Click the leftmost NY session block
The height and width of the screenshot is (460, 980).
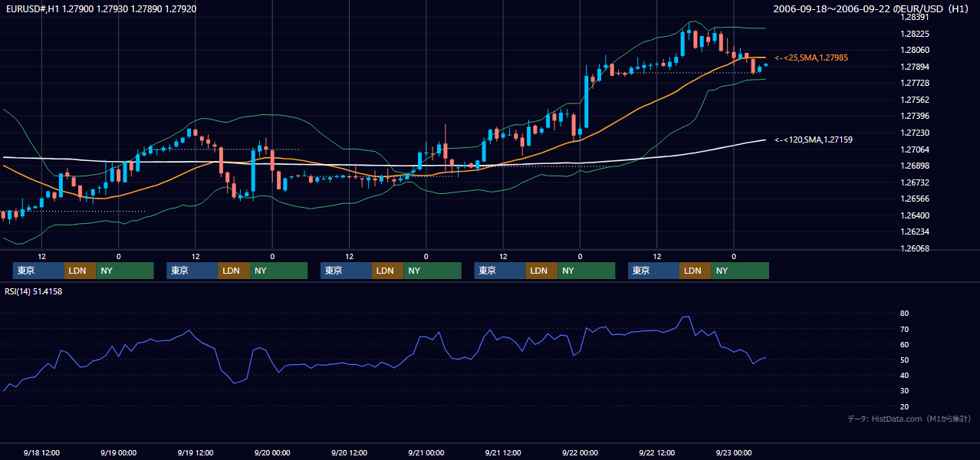pyautogui.click(x=125, y=271)
